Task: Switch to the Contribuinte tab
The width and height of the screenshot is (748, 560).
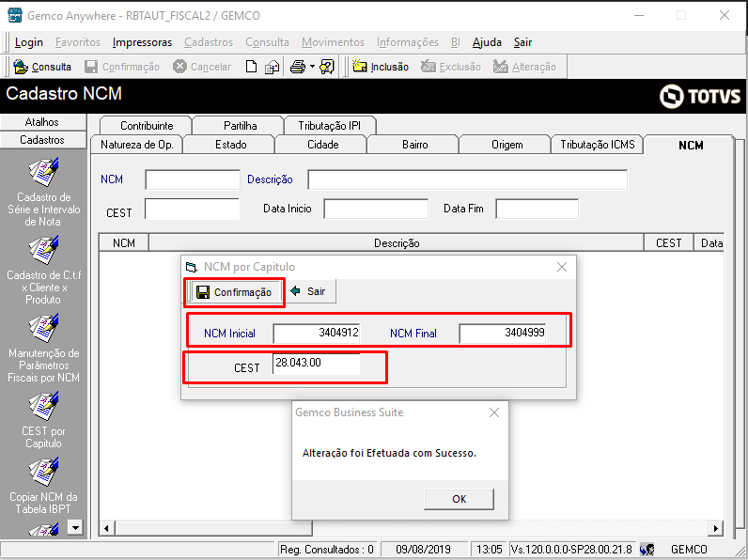Action: point(146,126)
